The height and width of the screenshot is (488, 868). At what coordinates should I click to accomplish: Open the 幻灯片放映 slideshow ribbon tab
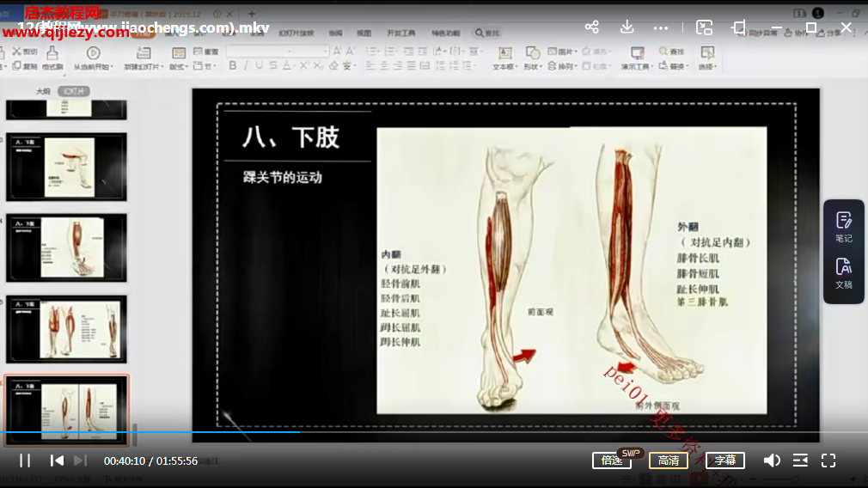coord(296,34)
